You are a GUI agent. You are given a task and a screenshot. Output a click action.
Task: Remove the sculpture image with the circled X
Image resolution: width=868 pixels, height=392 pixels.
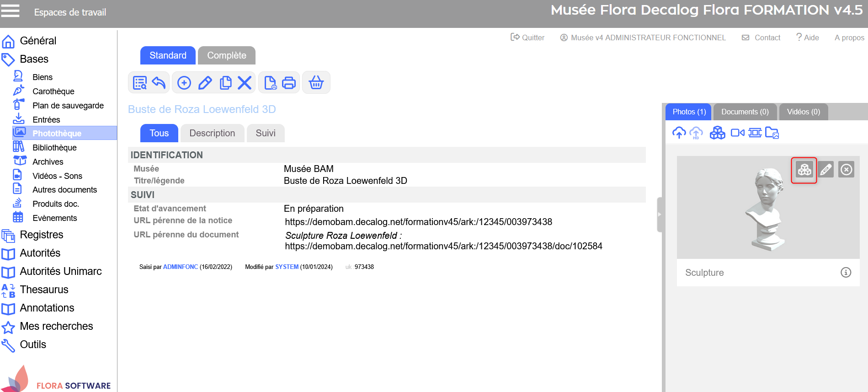[x=846, y=170]
